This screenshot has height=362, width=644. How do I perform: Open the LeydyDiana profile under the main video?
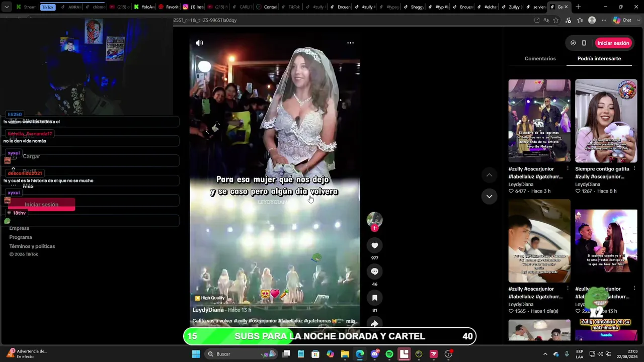tap(208, 310)
